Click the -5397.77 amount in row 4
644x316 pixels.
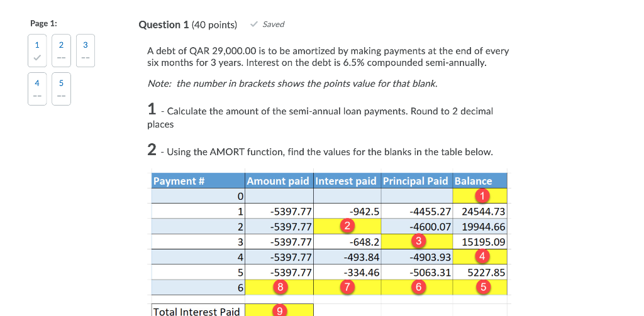(x=279, y=258)
